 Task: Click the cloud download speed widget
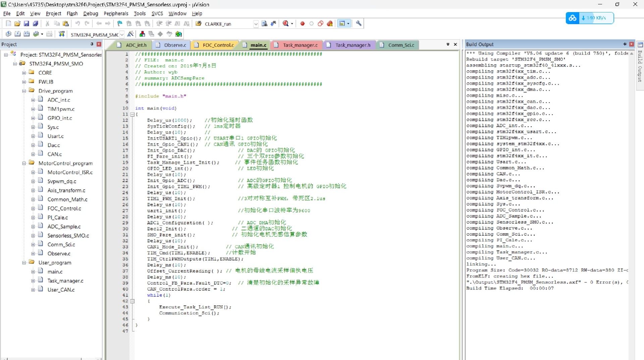click(x=590, y=18)
